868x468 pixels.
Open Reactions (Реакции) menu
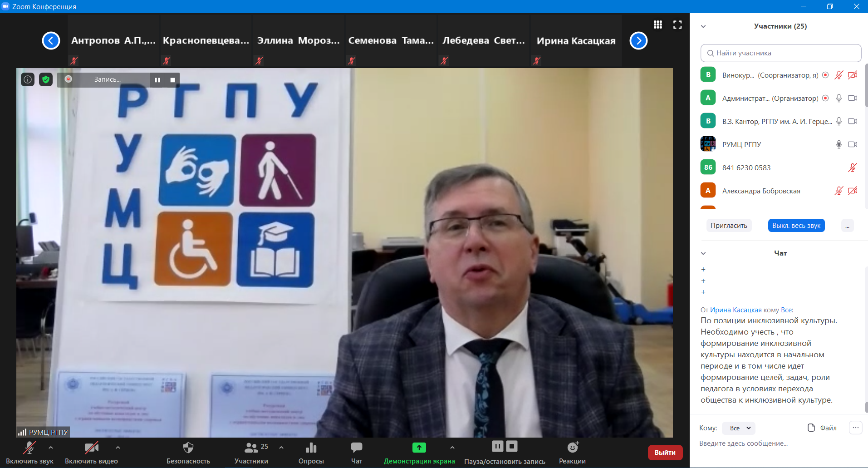572,453
